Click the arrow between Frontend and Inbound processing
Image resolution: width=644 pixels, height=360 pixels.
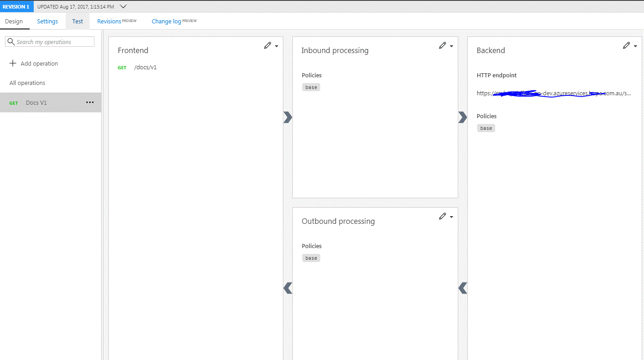click(287, 117)
